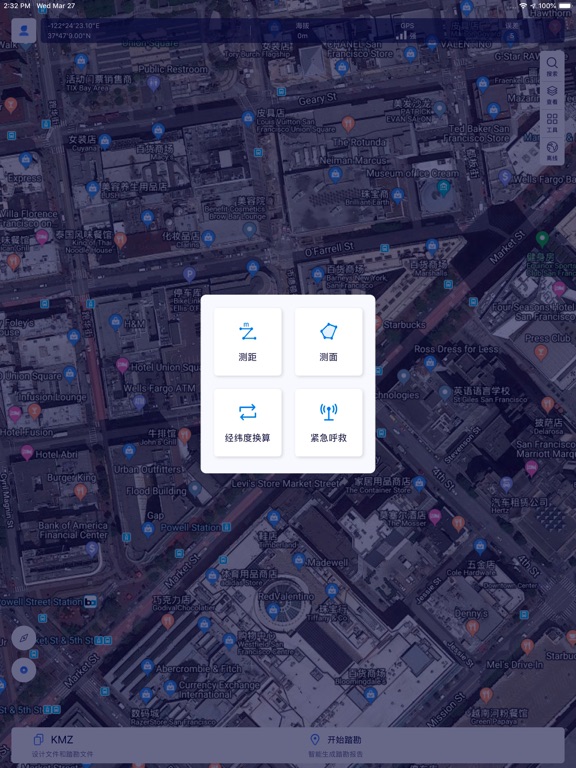Select the Flood Building location pin
Screen dimensions: 576x768
click(195, 489)
